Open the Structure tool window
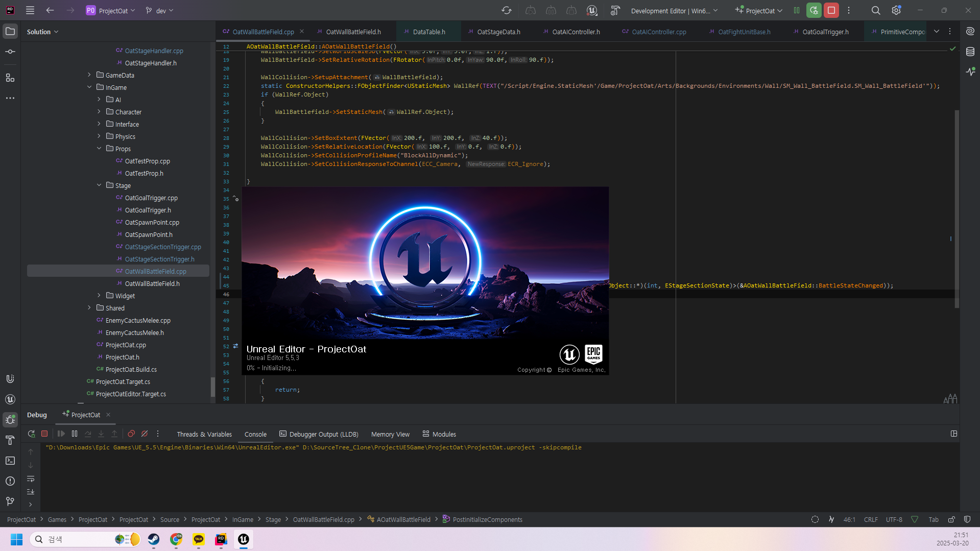 (10, 78)
